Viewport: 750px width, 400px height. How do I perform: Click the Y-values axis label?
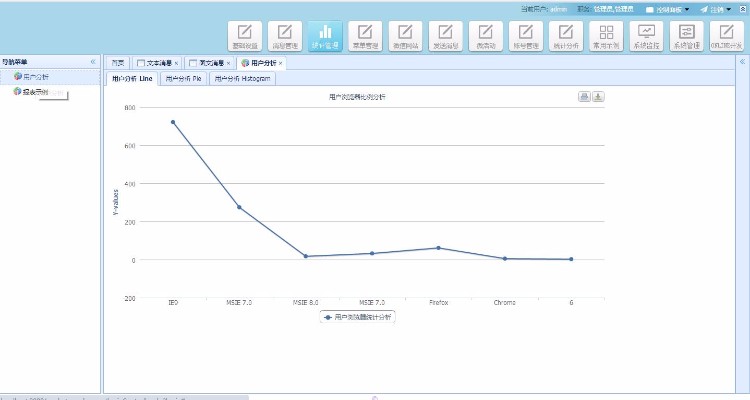pos(115,202)
